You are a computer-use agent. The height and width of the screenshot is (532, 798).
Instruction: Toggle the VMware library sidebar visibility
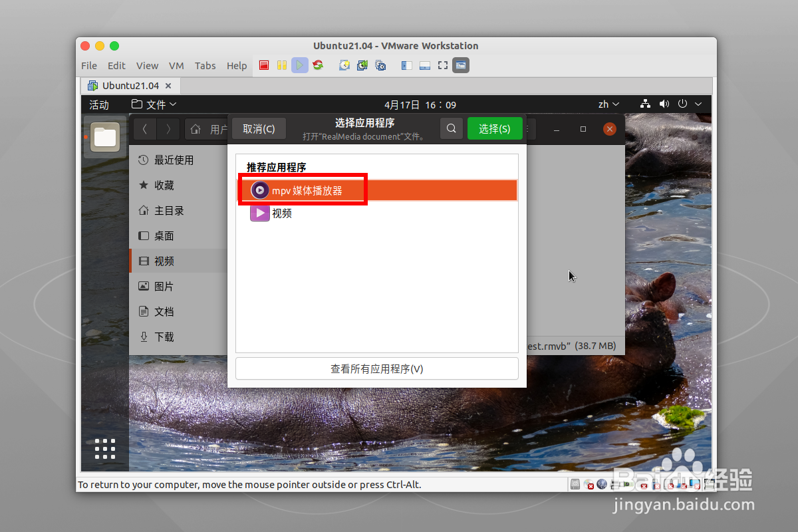coord(406,65)
